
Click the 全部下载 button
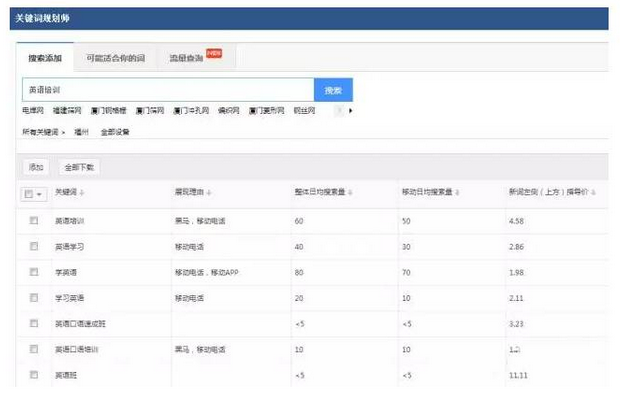[x=79, y=167]
